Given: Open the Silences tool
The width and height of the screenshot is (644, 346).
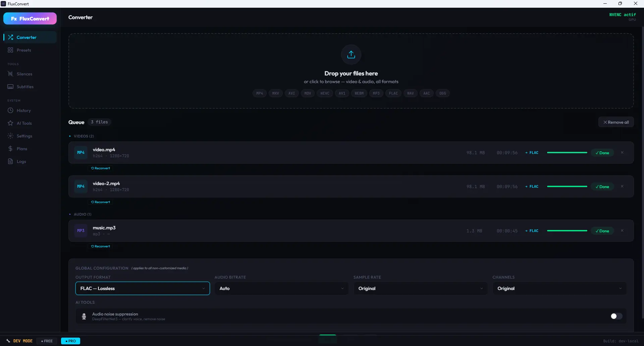Looking at the screenshot, I should 24,74.
